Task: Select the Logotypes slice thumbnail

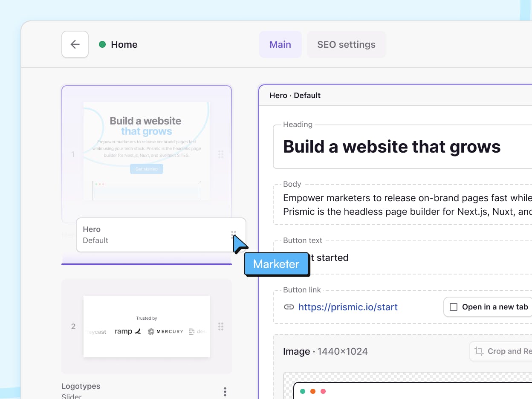Action: [x=146, y=327]
